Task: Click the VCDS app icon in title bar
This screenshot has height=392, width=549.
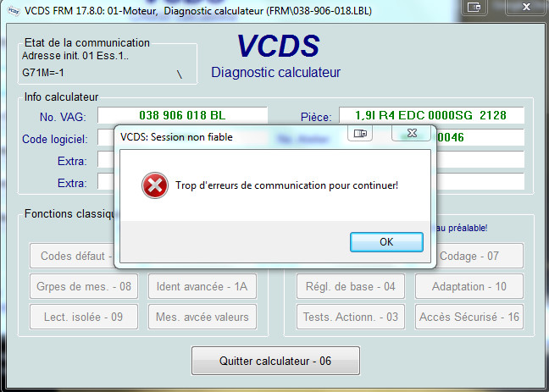Action: 14,11
